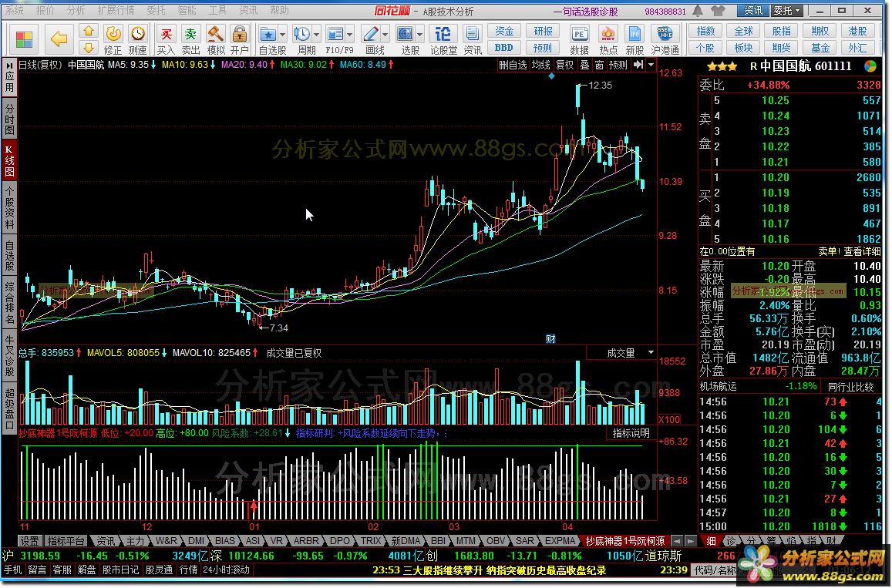Toggle 均线 moving averages display
892x588 pixels.
(541, 66)
